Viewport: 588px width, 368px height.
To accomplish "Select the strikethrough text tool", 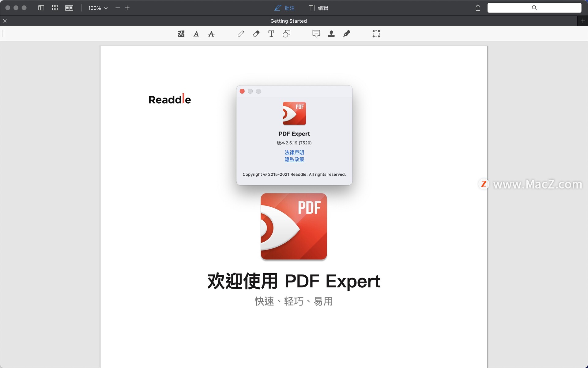I will pyautogui.click(x=211, y=34).
